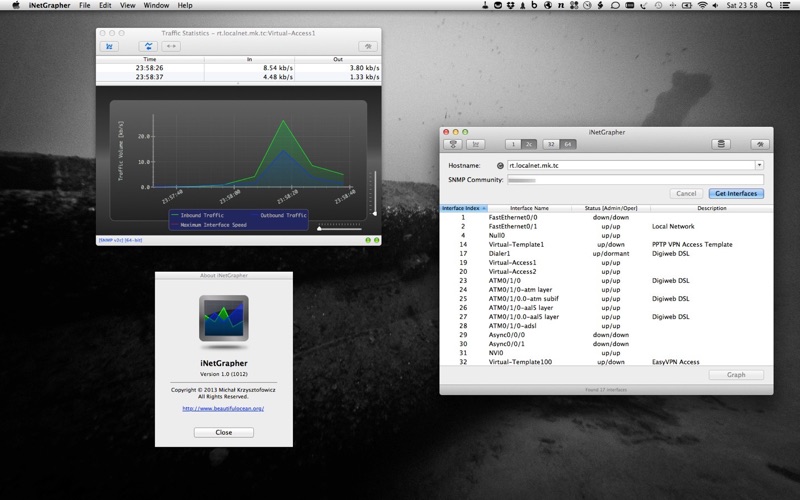Click the horizontal zoom slider under the chart
The height and width of the screenshot is (500, 800).
coord(340,228)
